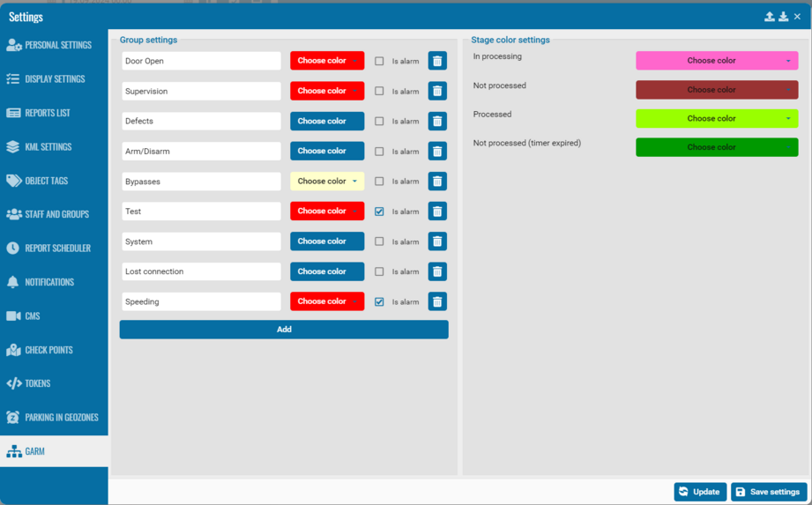Delete the Arm/Disarm group row

pyautogui.click(x=437, y=152)
